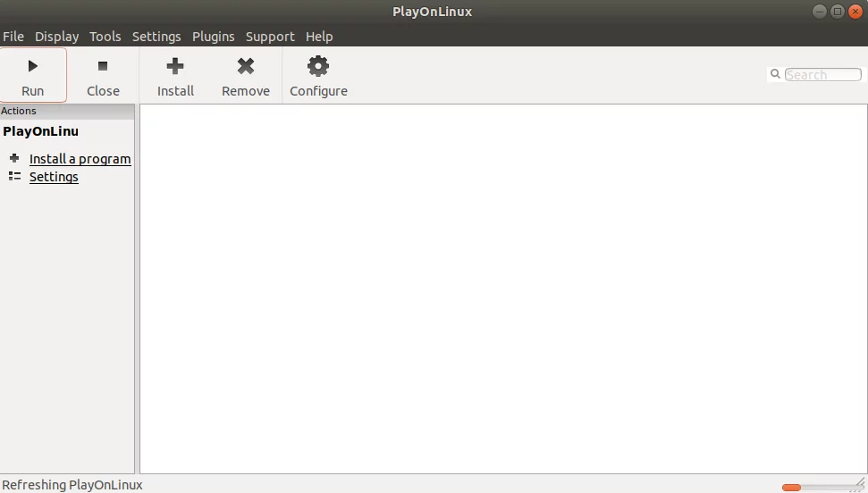Open the File menu
This screenshot has width=868, height=493.
click(13, 37)
